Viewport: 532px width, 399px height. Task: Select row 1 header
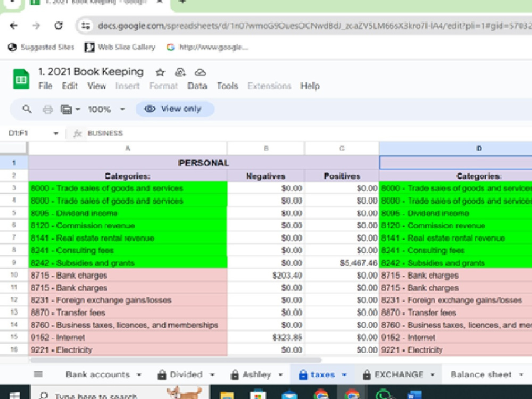[14, 162]
